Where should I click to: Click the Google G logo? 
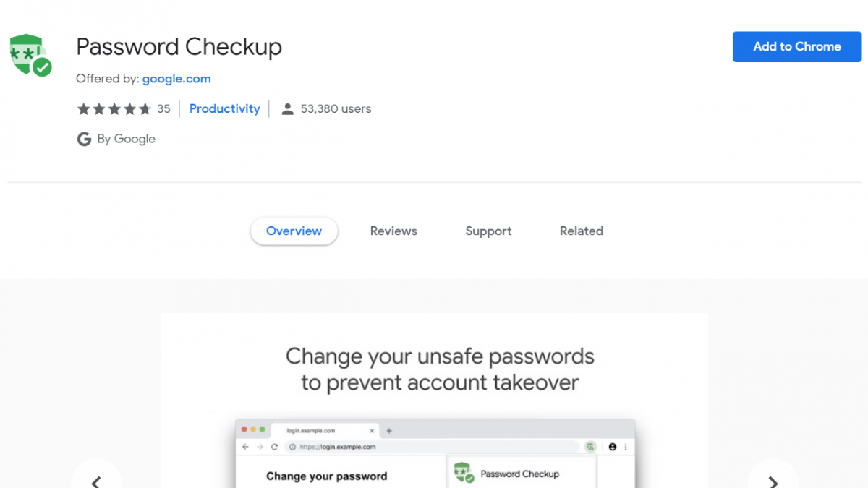tap(84, 139)
